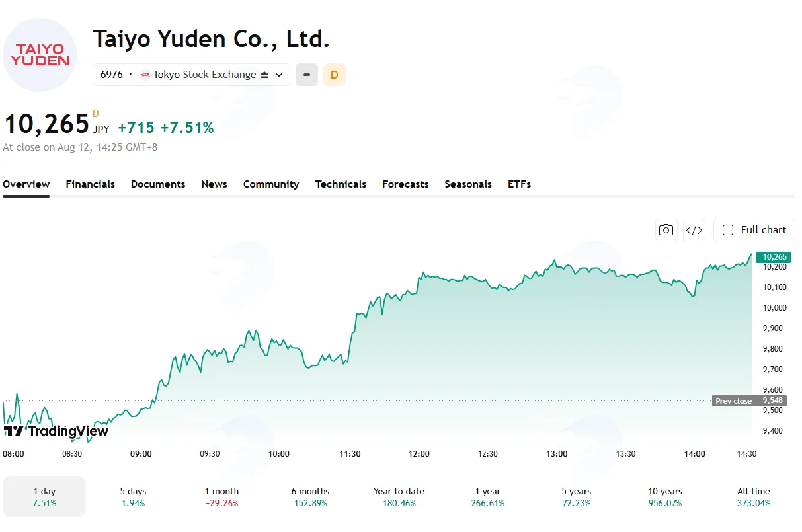Click the orange D delayed-data badge
This screenshot has height=532, width=802.
click(x=335, y=75)
